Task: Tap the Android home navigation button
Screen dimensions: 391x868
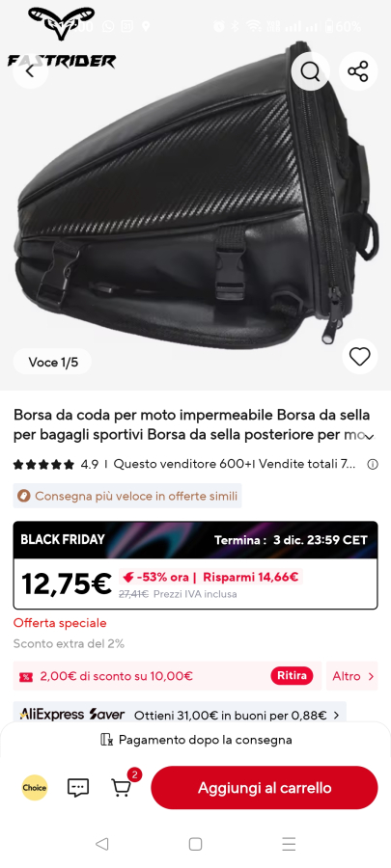Action: (195, 844)
